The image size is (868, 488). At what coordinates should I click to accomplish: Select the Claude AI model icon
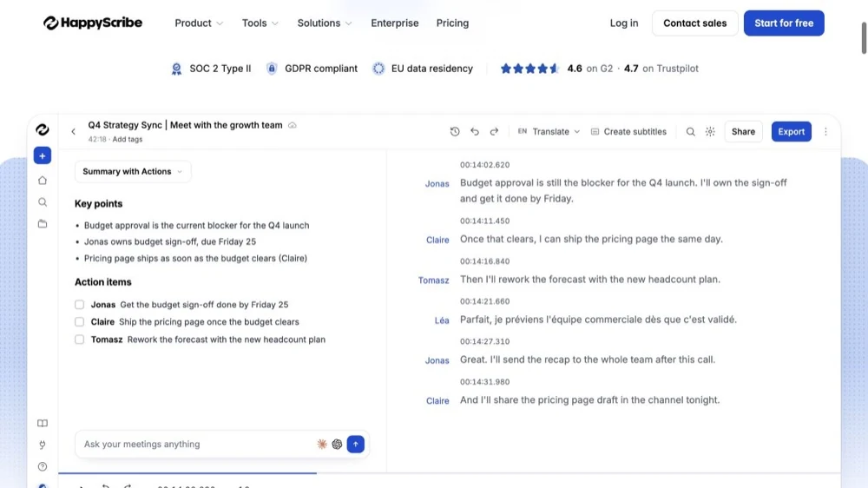coord(322,444)
